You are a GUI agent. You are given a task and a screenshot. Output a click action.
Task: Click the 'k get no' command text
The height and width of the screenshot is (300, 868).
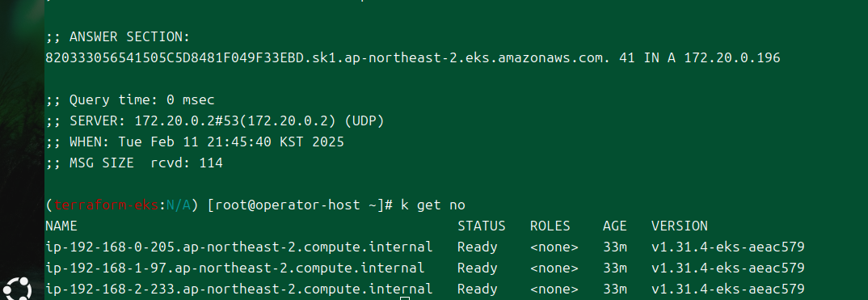tap(433, 205)
